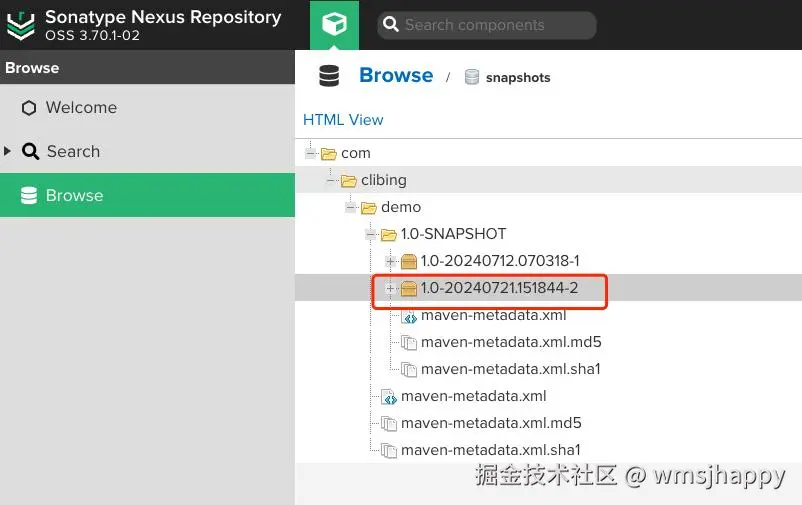The image size is (802, 505).
Task: Collapse the clibing folder node
Action: [330, 180]
